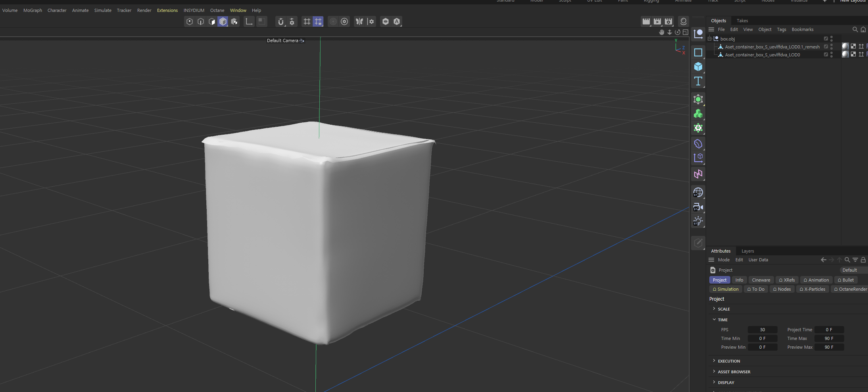The width and height of the screenshot is (868, 392).
Task: Open the Extensions menu
Action: [x=167, y=10]
